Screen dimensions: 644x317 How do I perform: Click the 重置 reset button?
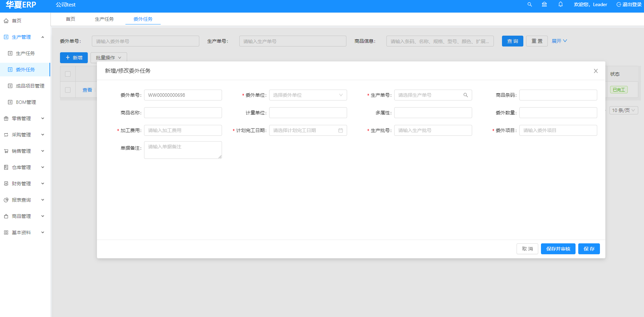tap(537, 41)
